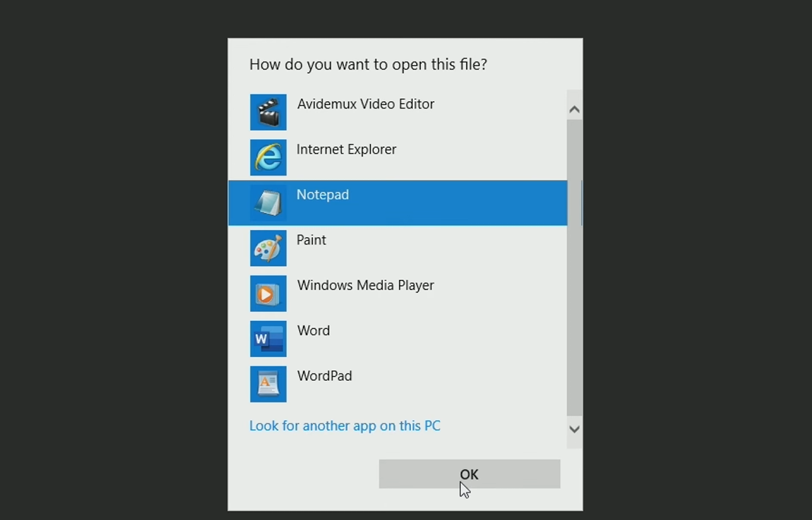Click the 'How do you want to open' heading
This screenshot has height=520, width=812.
pos(368,65)
